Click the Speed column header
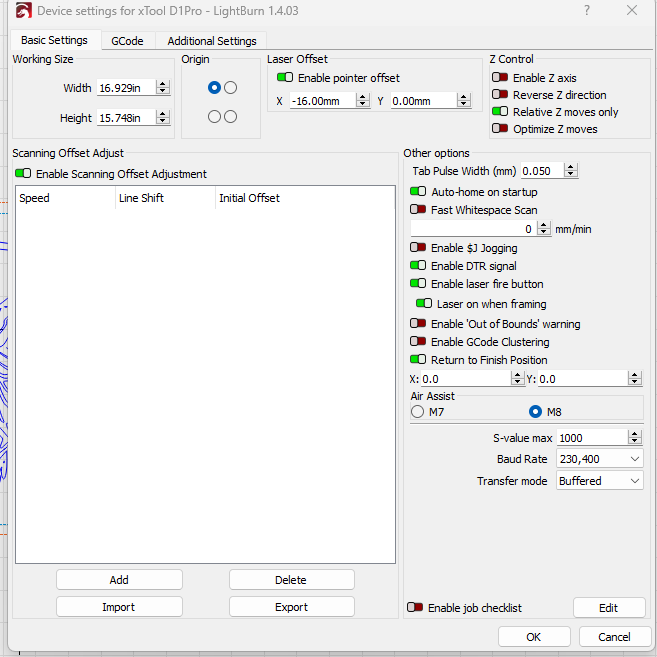This screenshot has width=657, height=657. 65,198
